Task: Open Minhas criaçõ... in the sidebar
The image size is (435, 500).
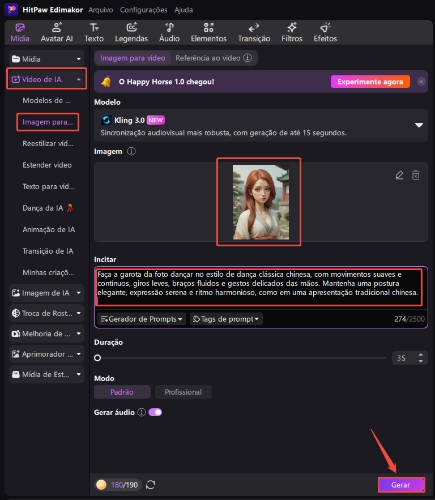Action: [48, 272]
